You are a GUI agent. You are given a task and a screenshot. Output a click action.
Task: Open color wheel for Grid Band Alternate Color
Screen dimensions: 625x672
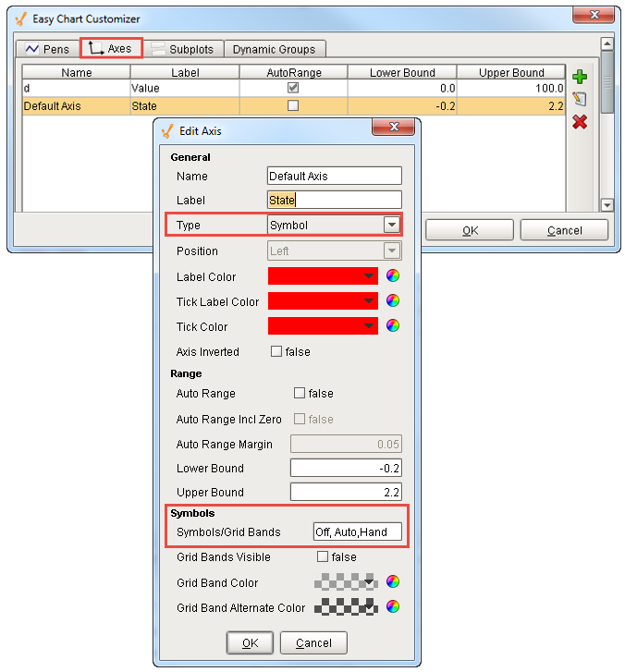point(393,607)
